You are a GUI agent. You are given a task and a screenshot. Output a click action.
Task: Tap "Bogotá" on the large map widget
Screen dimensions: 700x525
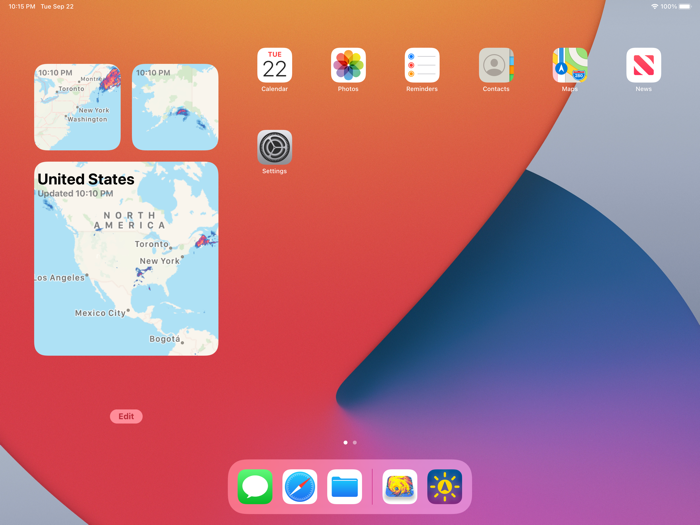pyautogui.click(x=164, y=339)
